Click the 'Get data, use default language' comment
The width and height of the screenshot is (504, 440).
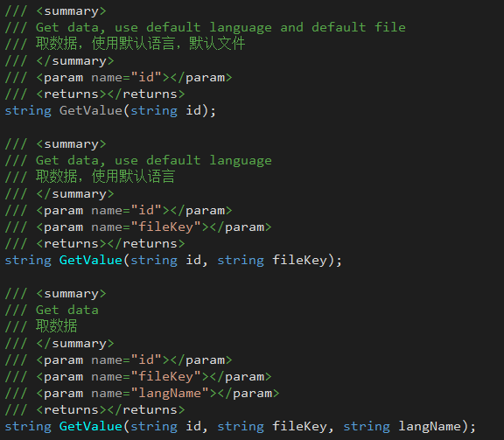click(x=154, y=161)
